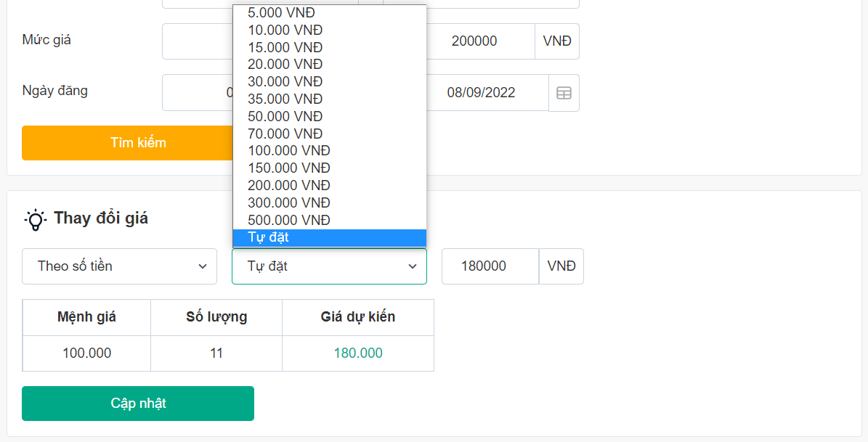This screenshot has width=868, height=442.
Task: Choose 100.000 VNĐ from the list
Action: coord(288,151)
